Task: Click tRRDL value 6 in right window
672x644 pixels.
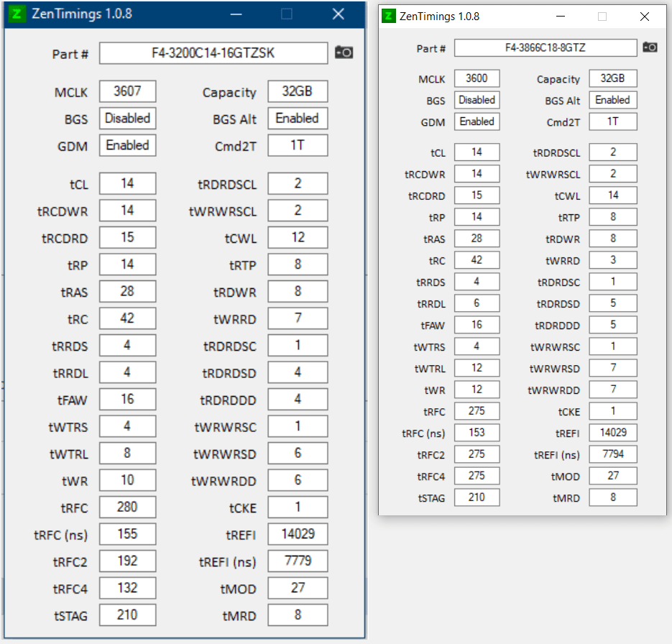Action: [x=477, y=303]
